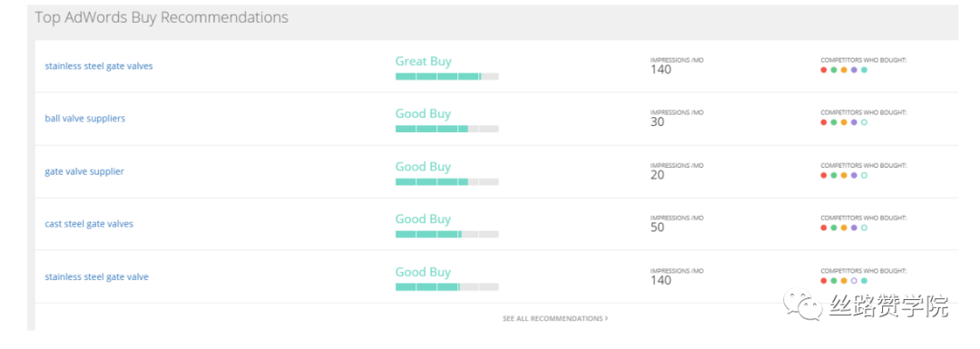Screen dimensions: 980x349
Task: Click Top AdWords Buy Recommendations heading
Action: coord(162,17)
